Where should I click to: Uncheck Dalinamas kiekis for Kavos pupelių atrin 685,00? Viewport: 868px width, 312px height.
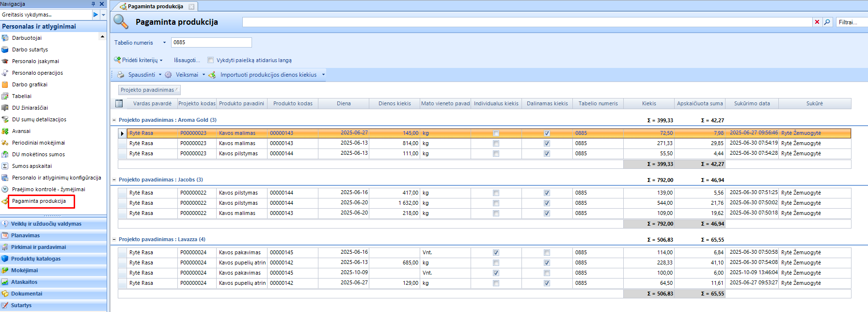pos(547,263)
